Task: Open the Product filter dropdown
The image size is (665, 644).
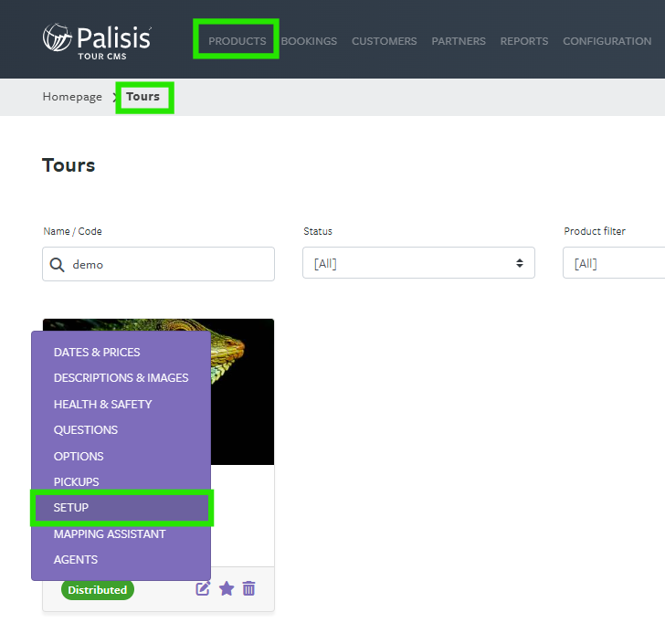Action: pyautogui.click(x=614, y=263)
